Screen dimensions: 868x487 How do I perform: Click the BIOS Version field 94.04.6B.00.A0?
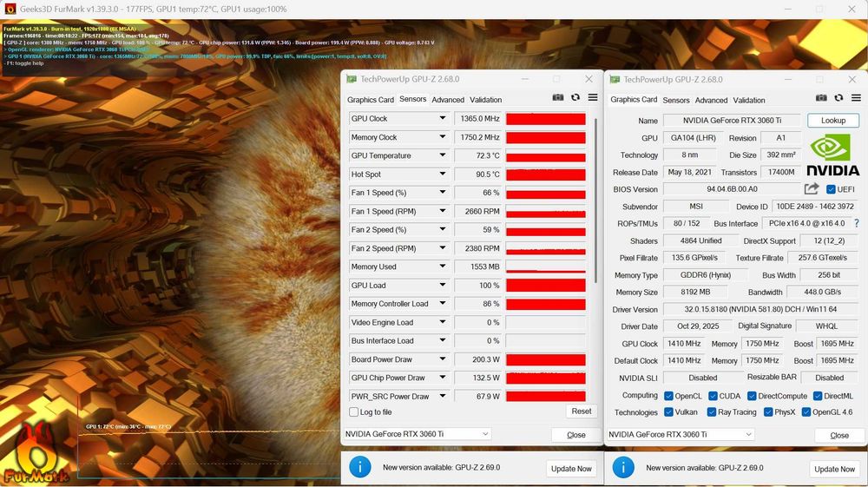click(x=732, y=188)
